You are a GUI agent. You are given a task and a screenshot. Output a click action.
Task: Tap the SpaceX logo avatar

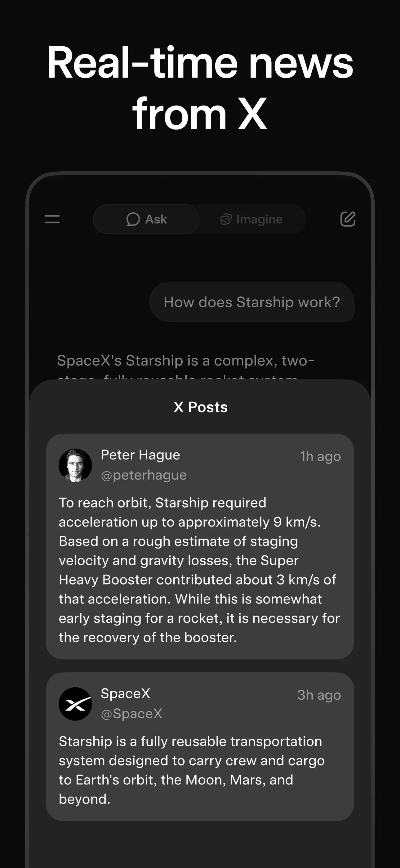75,703
